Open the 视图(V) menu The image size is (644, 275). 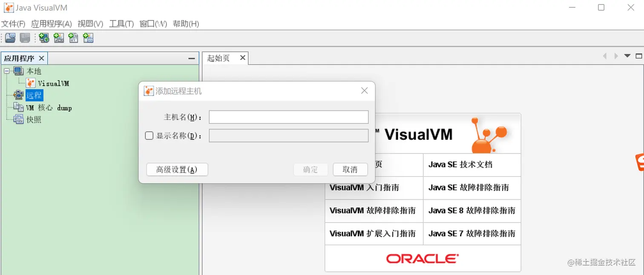[90, 24]
